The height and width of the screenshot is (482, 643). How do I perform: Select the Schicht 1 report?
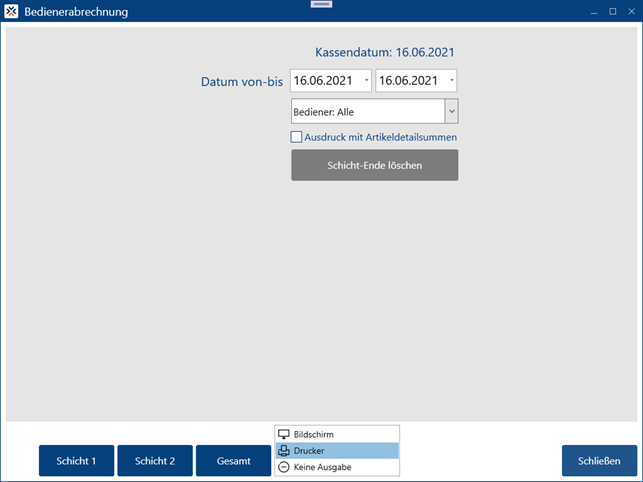[77, 461]
